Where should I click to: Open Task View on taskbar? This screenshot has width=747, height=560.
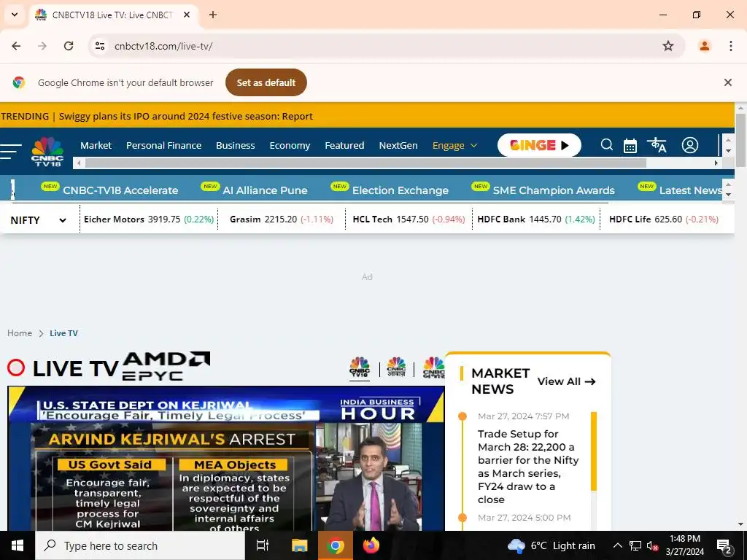[x=263, y=545]
